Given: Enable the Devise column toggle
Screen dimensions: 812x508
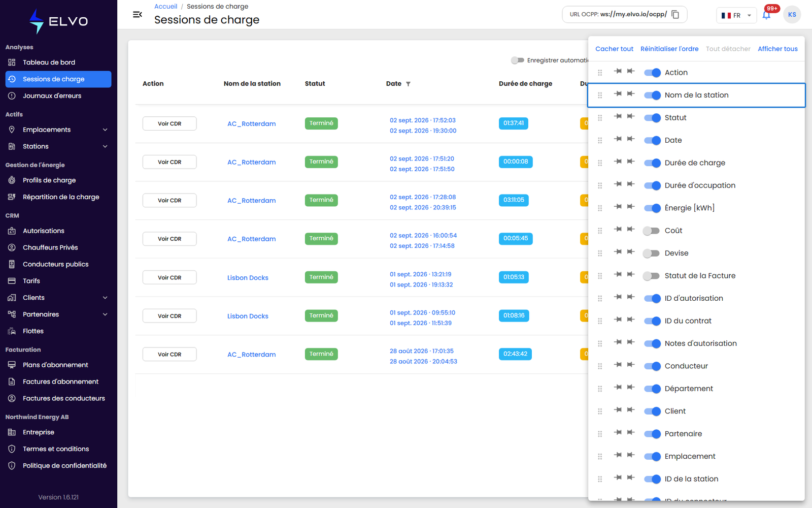Looking at the screenshot, I should [x=651, y=253].
